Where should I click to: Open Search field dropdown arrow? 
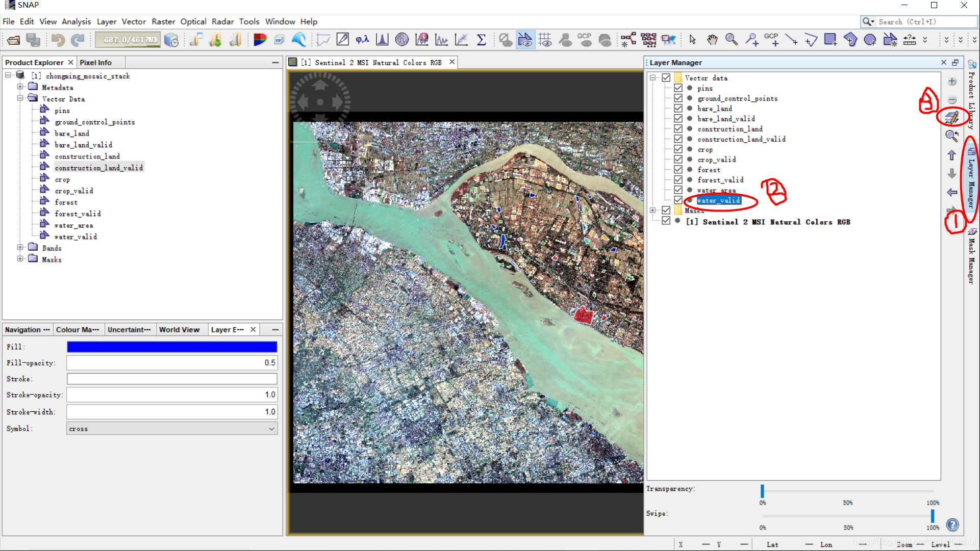(x=872, y=22)
